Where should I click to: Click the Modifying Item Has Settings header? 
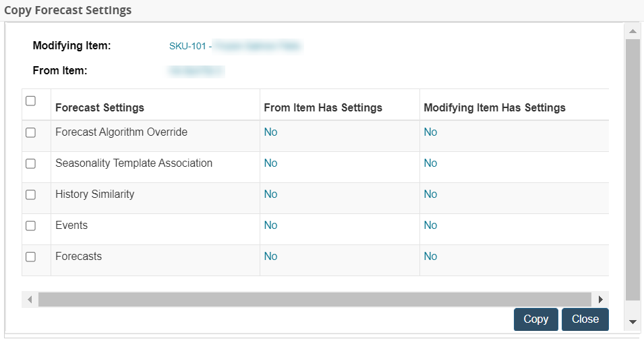click(494, 107)
